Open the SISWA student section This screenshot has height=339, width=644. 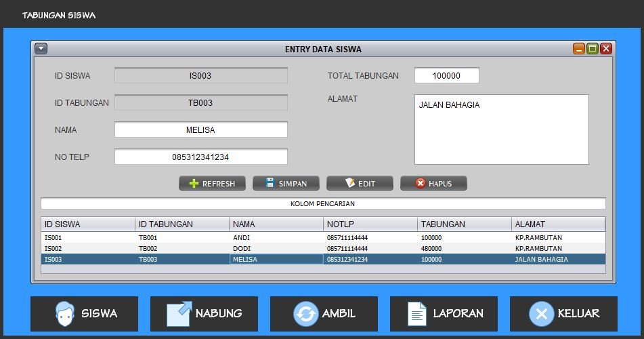(85, 314)
